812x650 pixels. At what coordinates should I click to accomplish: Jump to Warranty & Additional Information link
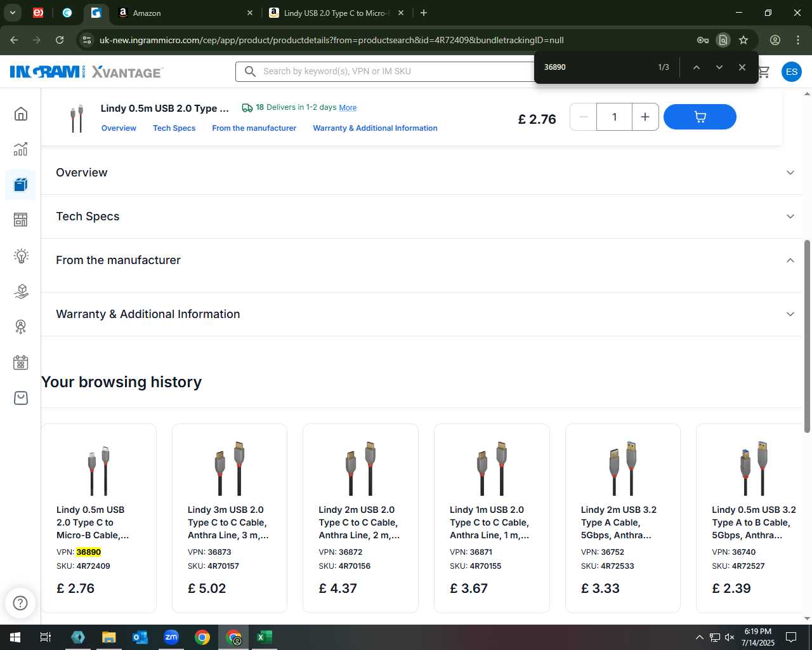[375, 128]
